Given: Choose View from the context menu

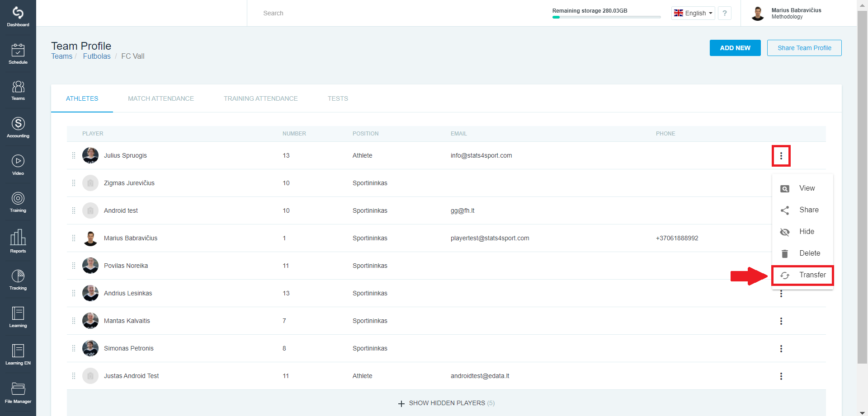Looking at the screenshot, I should 802,188.
